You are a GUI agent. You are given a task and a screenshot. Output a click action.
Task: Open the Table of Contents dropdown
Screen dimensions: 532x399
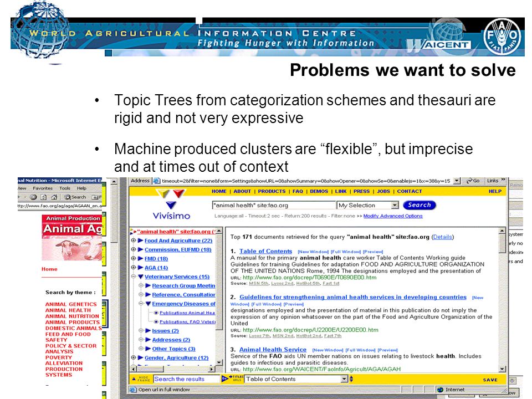(344, 379)
